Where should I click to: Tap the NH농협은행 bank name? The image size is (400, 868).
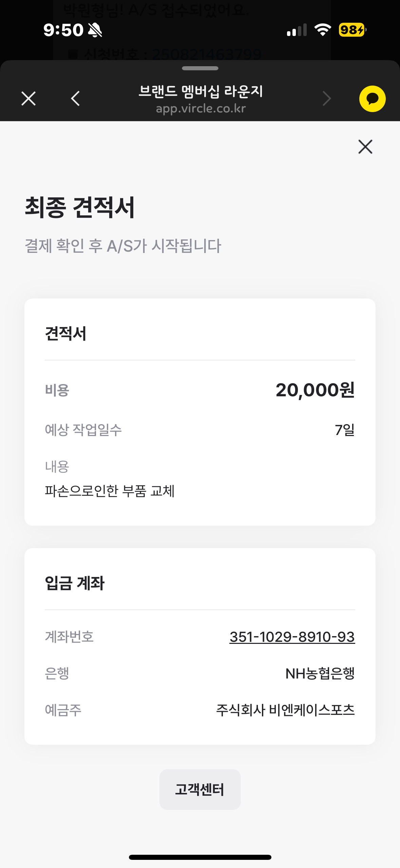point(320,673)
